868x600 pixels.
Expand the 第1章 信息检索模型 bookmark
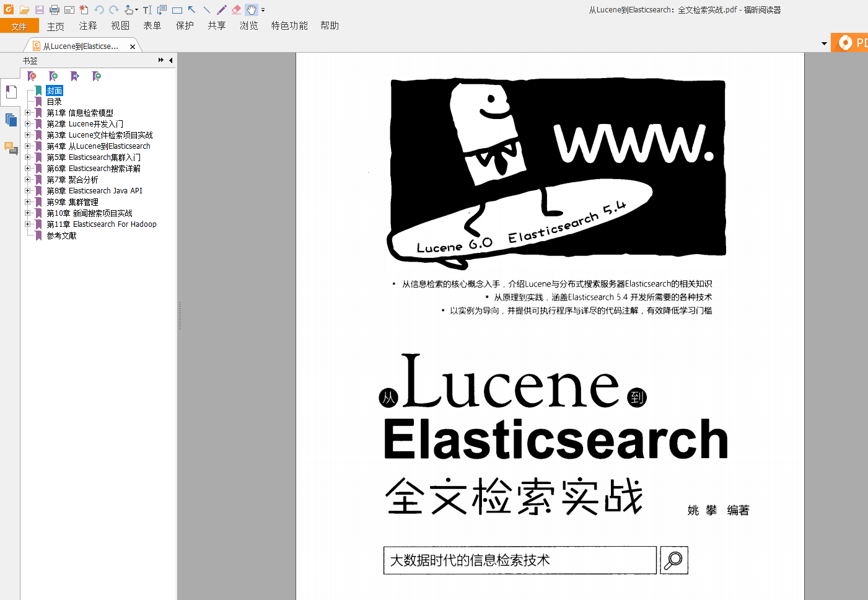[x=27, y=113]
